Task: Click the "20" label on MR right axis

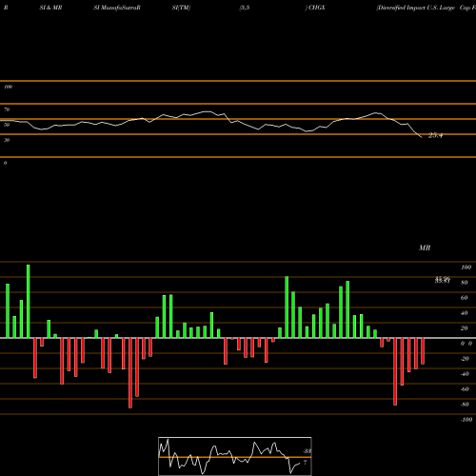Action: 465,328
